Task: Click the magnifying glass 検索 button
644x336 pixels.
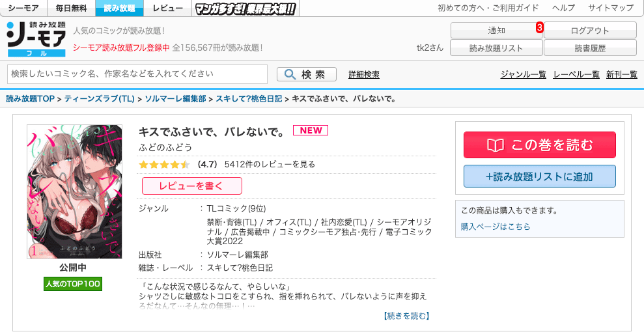Action: [306, 74]
